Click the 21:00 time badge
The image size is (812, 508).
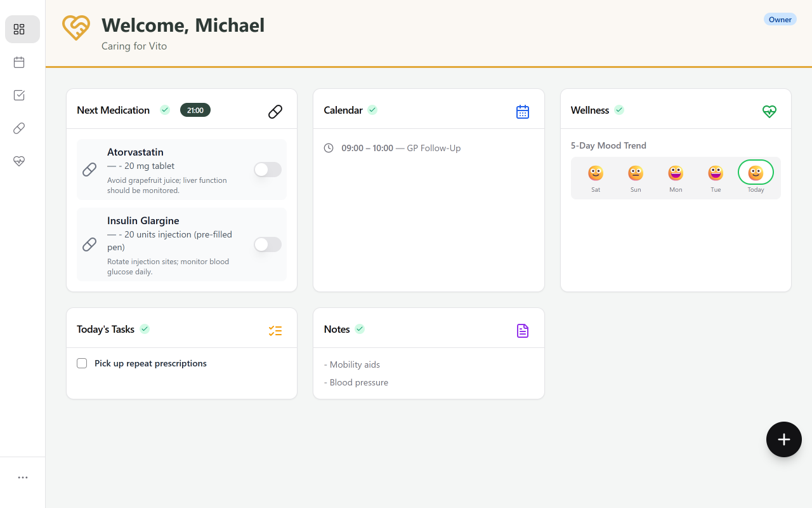(195, 110)
